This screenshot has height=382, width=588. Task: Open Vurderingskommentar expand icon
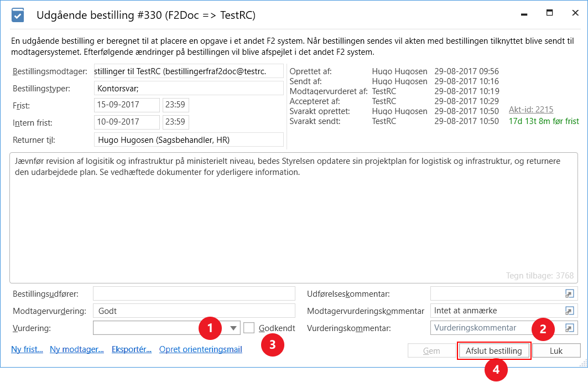569,328
